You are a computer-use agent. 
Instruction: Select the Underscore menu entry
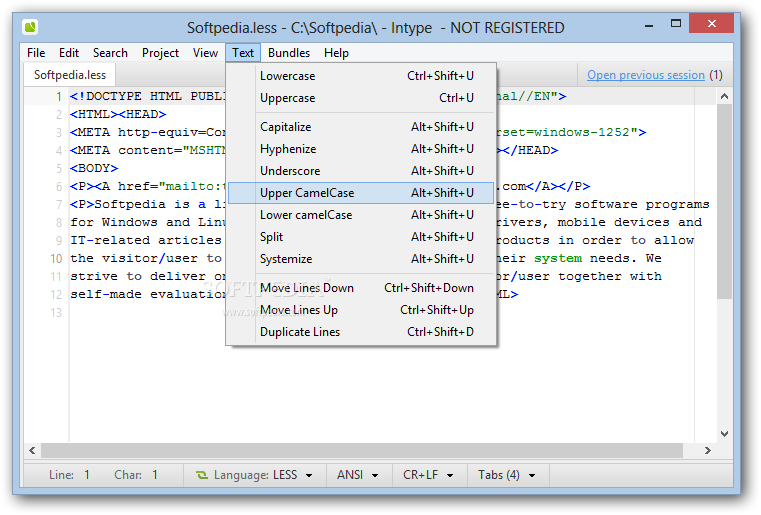pos(361,171)
